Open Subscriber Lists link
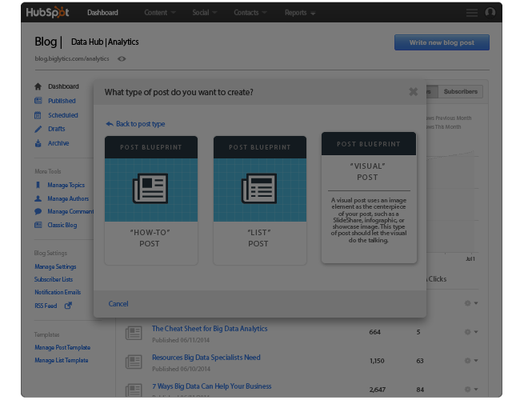 [54, 279]
